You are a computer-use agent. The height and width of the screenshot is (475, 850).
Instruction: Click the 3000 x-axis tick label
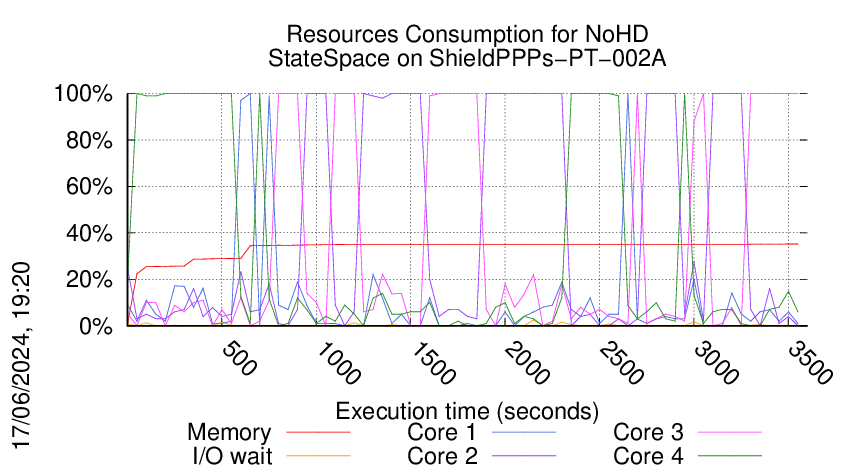[716, 363]
